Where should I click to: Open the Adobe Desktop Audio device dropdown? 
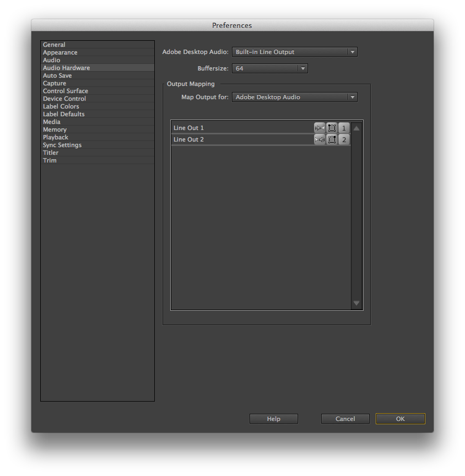pos(294,52)
